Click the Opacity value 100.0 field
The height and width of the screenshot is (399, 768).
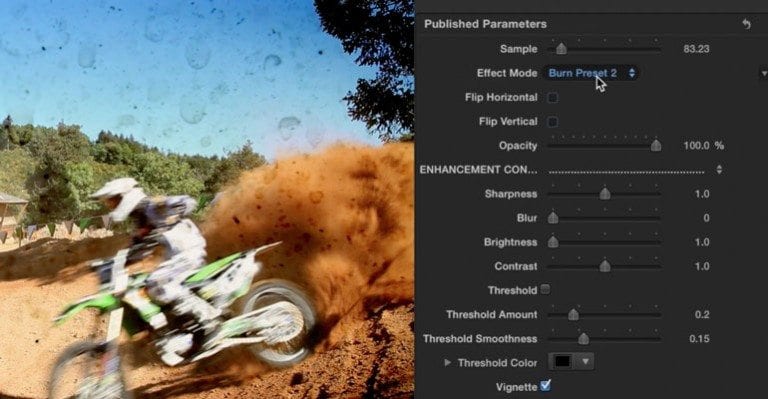click(x=696, y=145)
